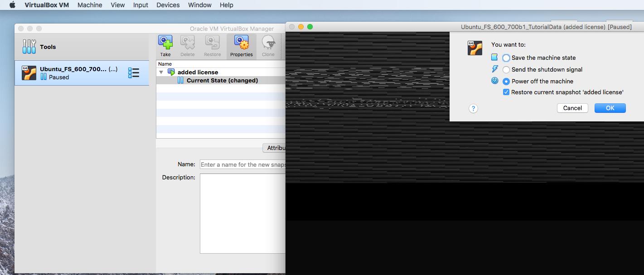Open the Machine menu
This screenshot has height=275, width=644.
click(90, 5)
